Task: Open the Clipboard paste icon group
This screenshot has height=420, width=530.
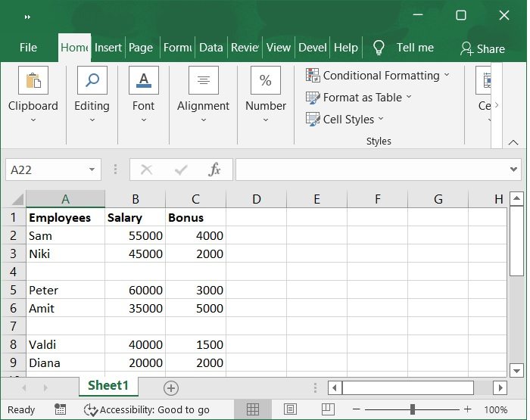Action: (x=33, y=81)
